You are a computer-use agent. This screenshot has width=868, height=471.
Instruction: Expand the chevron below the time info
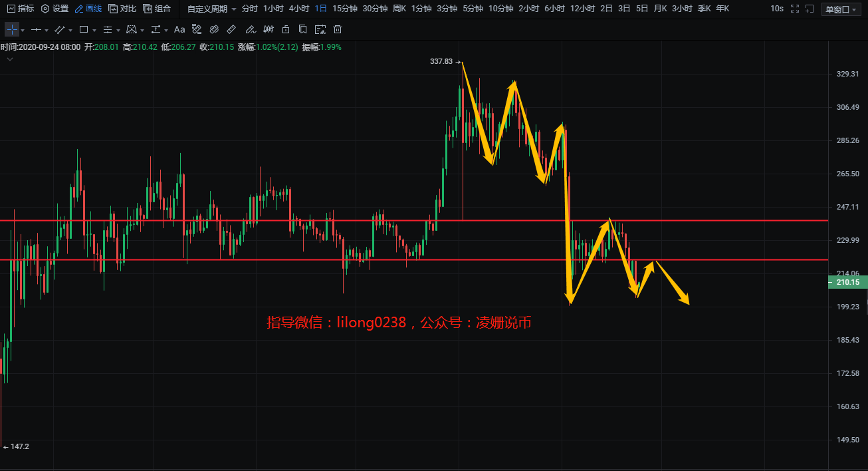click(x=10, y=59)
